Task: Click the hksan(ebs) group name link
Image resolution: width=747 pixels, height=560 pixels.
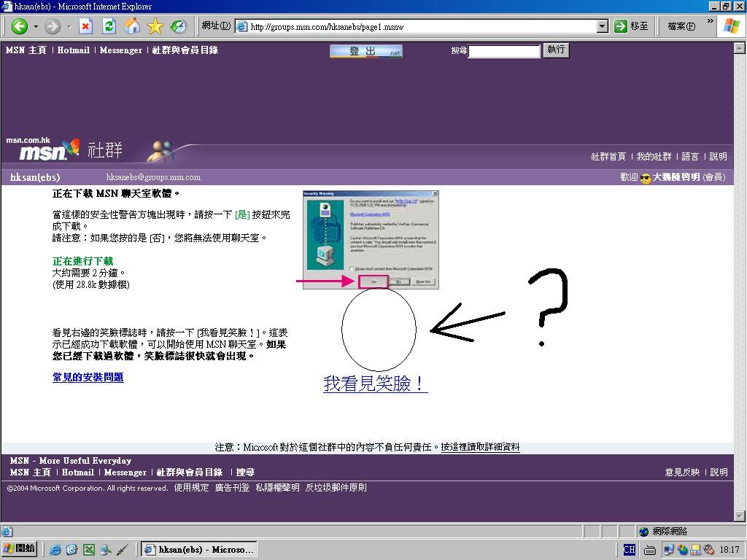Action: pyautogui.click(x=35, y=177)
